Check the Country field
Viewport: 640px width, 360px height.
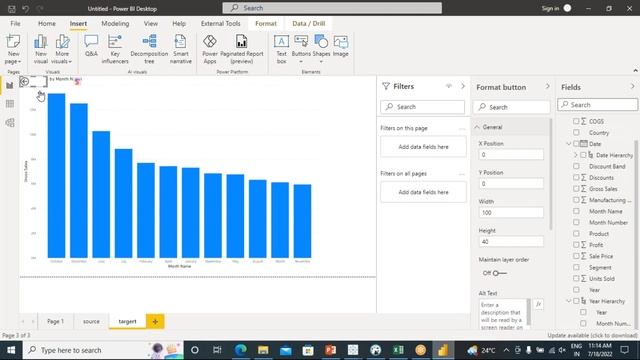click(x=576, y=132)
